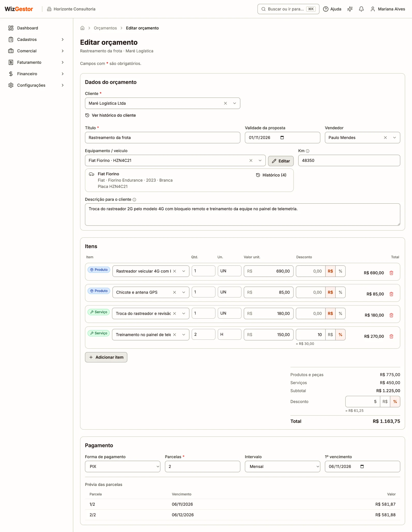Viewport: 412px width, 532px height.
Task: Go to Orçamentos breadcrumb
Action: click(x=105, y=28)
